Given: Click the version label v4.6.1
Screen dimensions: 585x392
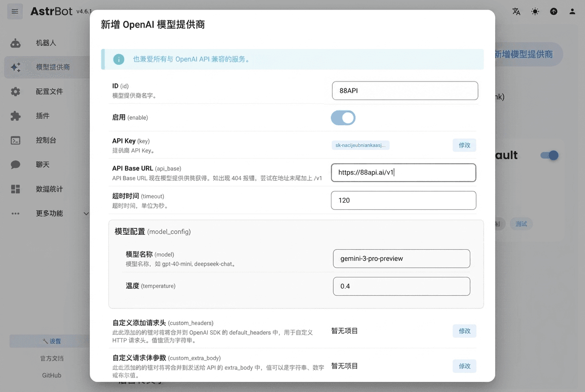Looking at the screenshot, I should [84, 12].
